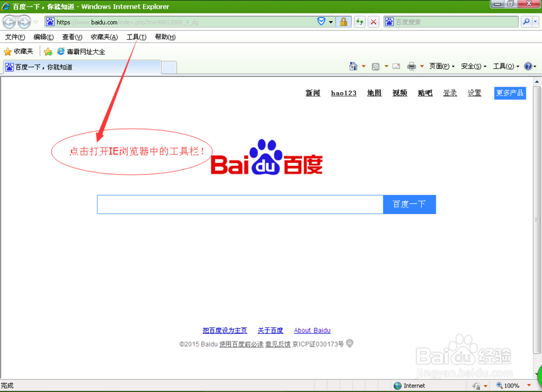Click the badge icon after 京ICP证030173号

pos(350,343)
